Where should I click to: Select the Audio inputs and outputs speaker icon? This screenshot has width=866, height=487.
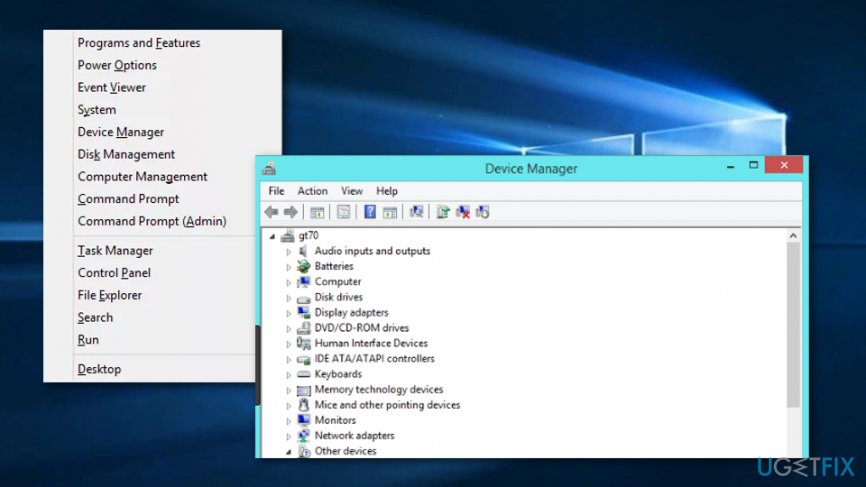pos(303,251)
